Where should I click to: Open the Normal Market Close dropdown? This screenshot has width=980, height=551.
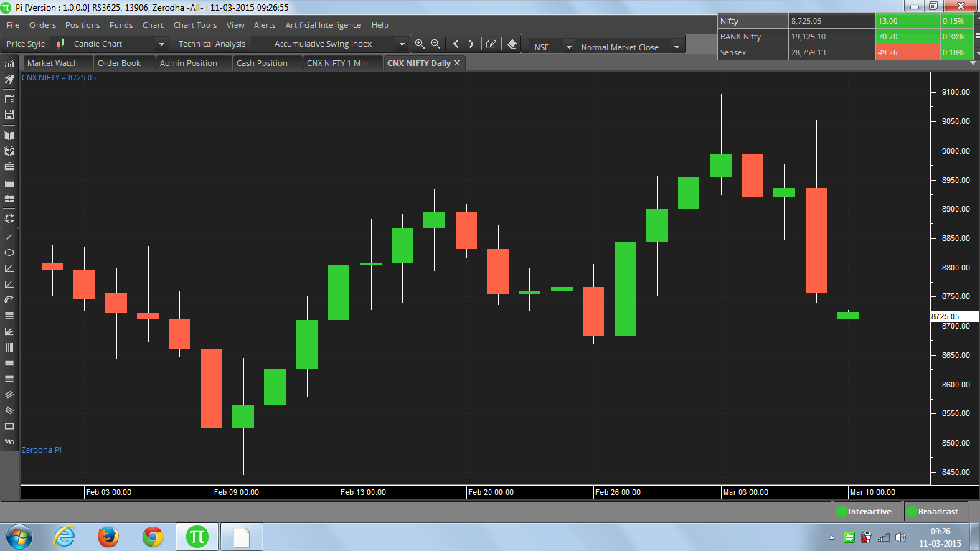pos(677,47)
